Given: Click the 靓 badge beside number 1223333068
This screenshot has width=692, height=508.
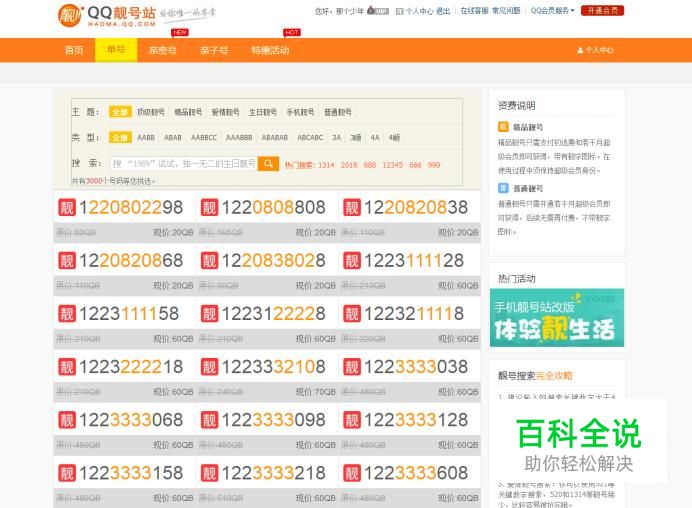Looking at the screenshot, I should coord(67,420).
